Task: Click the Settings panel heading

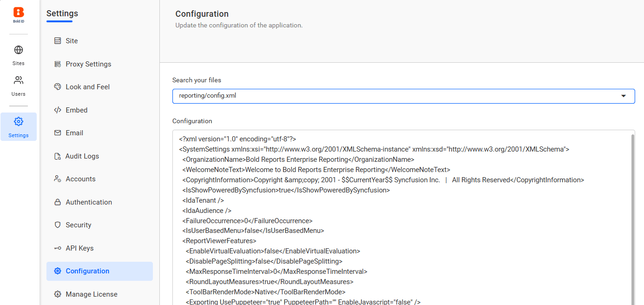Action: tap(62, 13)
